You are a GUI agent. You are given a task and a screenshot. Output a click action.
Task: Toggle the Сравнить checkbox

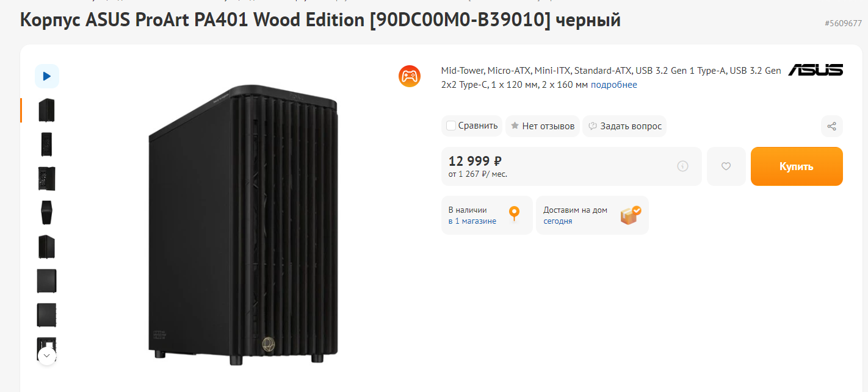(x=452, y=126)
